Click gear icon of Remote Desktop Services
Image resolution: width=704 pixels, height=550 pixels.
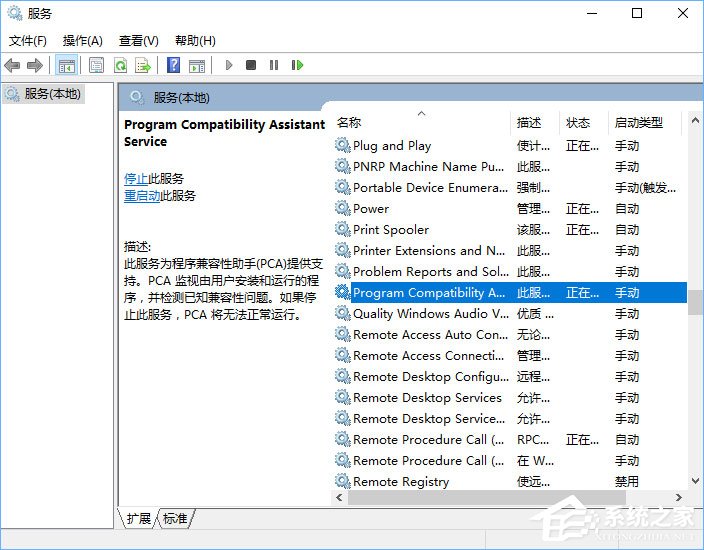point(343,397)
